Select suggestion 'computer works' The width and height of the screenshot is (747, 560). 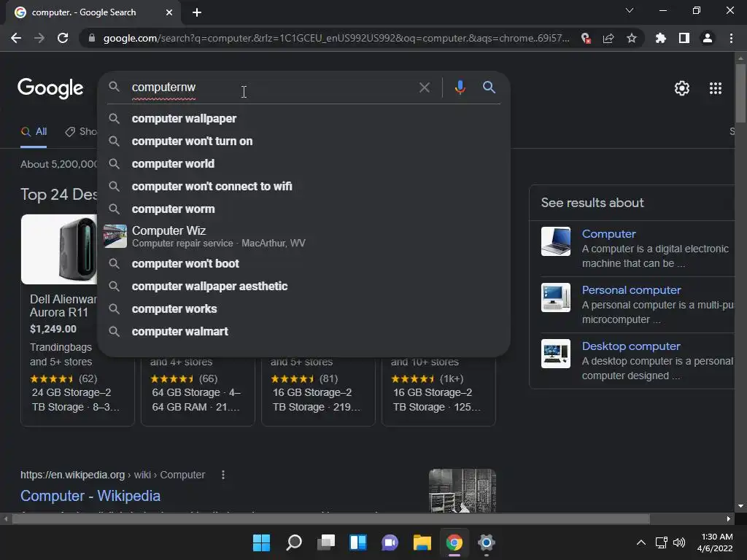pos(303,309)
